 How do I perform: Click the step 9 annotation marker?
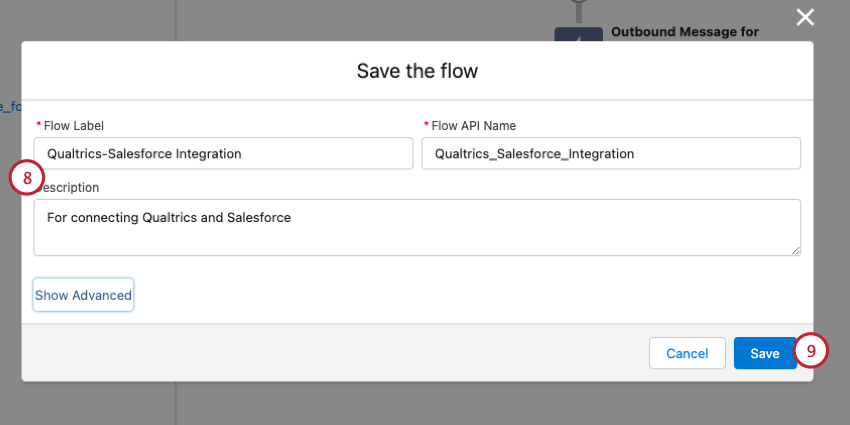tap(812, 352)
